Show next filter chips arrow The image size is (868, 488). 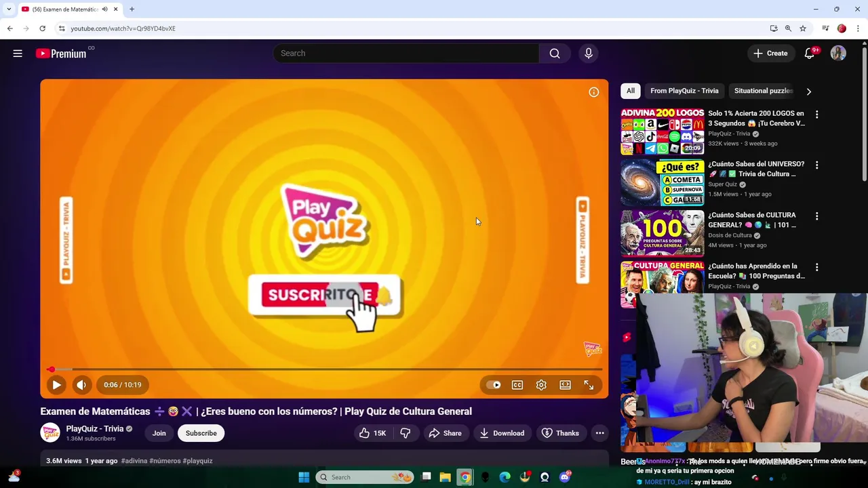point(808,91)
